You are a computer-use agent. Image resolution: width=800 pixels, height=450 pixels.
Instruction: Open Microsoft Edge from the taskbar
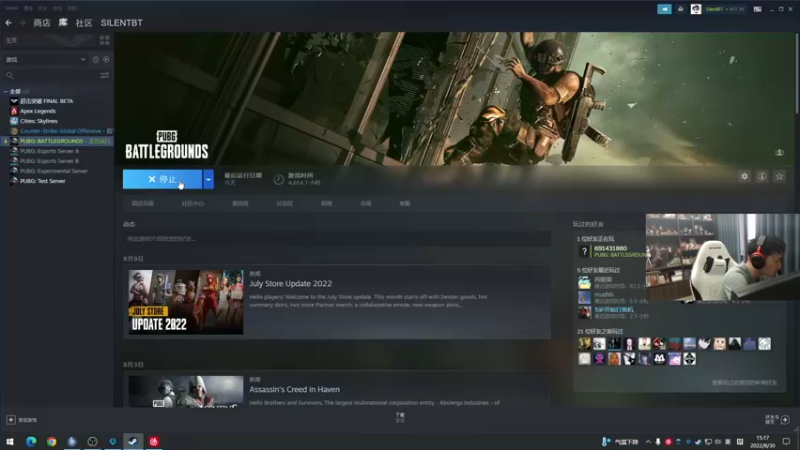click(x=31, y=441)
